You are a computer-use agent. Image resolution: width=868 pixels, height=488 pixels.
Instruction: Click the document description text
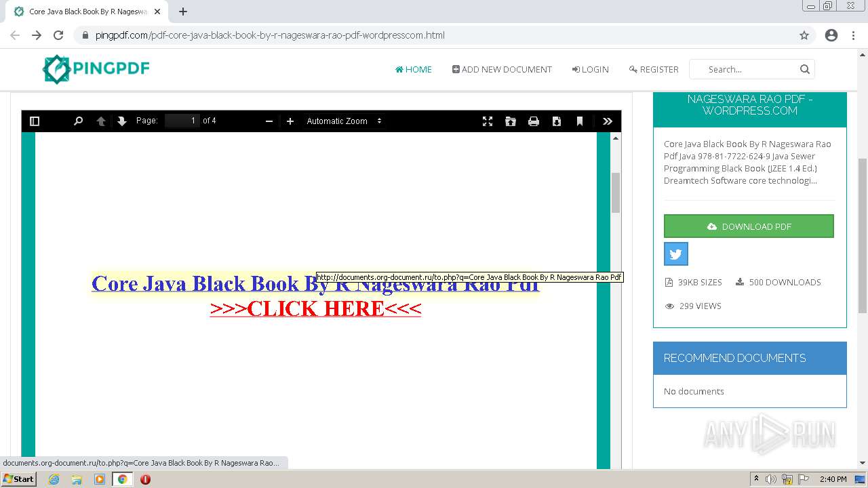748,162
